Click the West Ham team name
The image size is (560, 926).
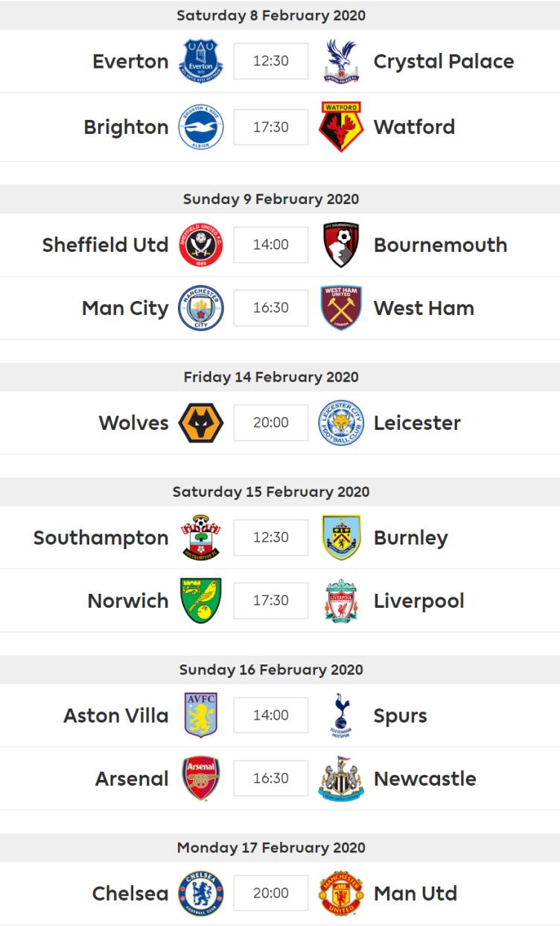(424, 308)
